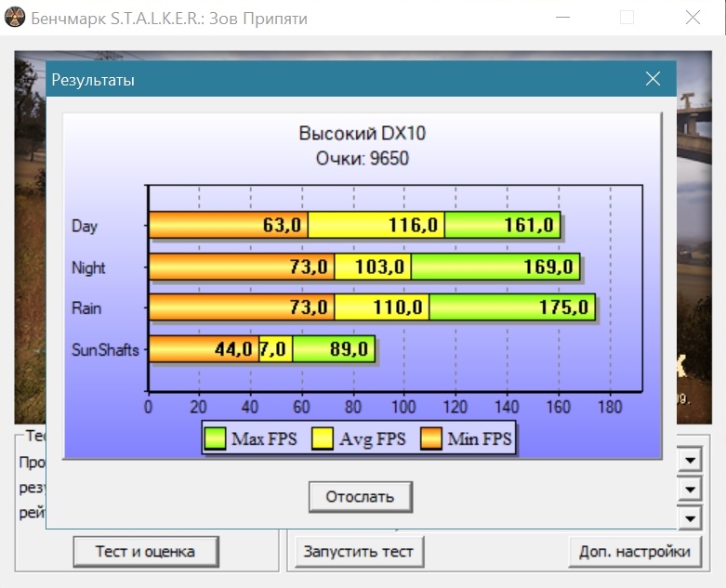Click the Max FPS legend label

[264, 438]
